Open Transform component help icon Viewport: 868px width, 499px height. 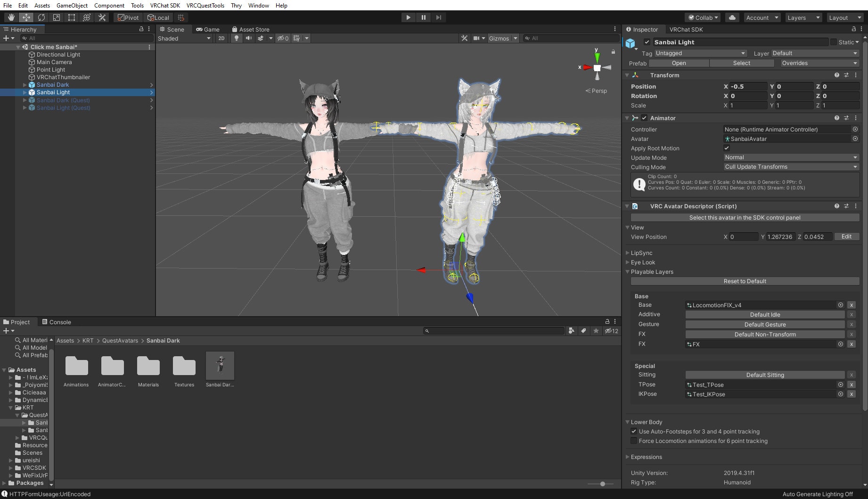pyautogui.click(x=836, y=75)
